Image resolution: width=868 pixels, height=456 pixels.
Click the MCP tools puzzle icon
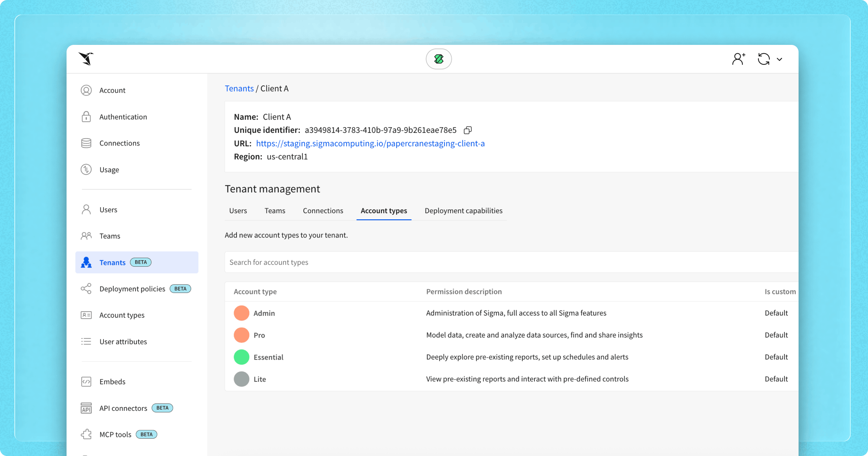click(86, 434)
